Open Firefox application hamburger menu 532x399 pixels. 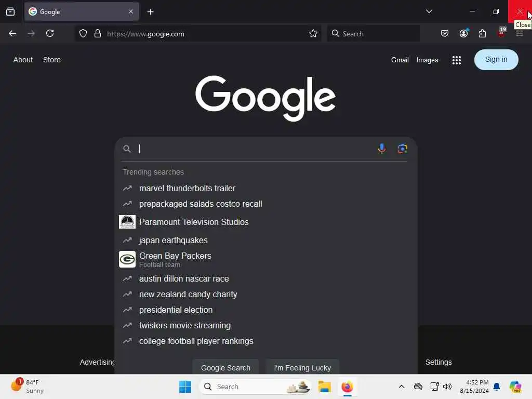tap(520, 33)
